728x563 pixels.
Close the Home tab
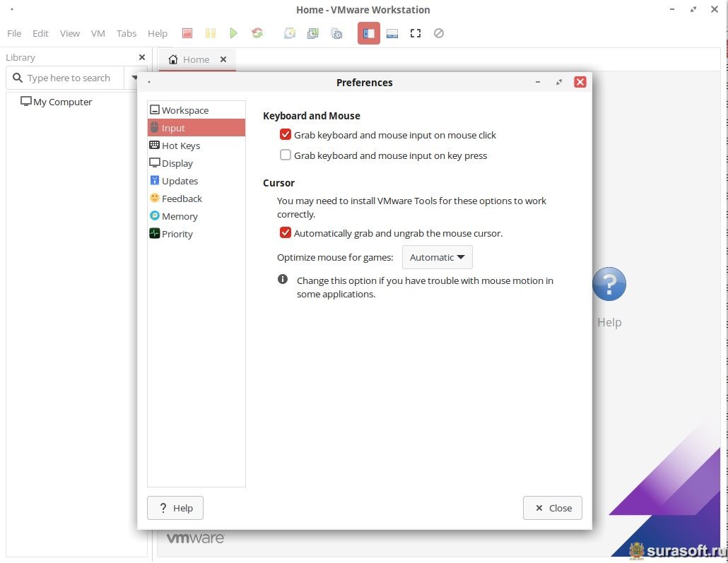[x=223, y=59]
